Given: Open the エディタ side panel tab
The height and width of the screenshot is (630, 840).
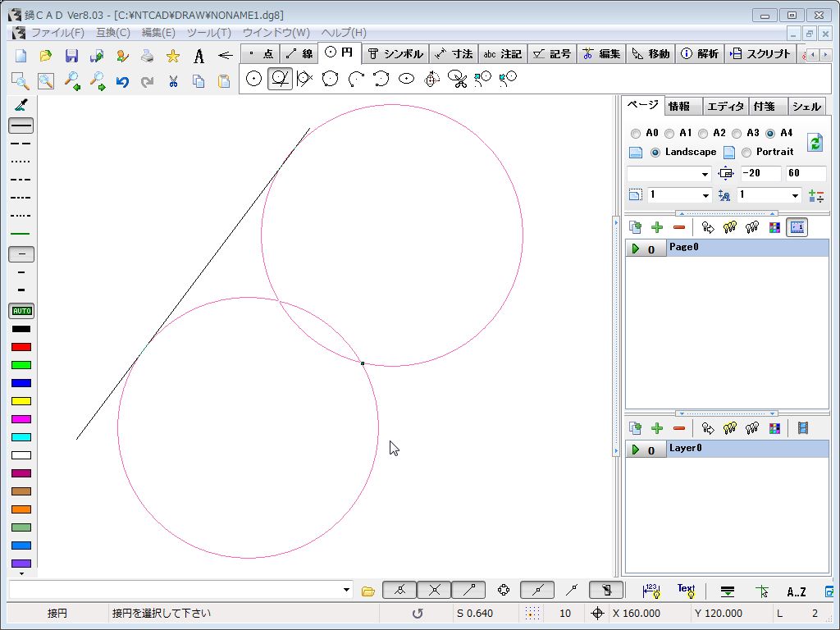Looking at the screenshot, I should tap(725, 106).
